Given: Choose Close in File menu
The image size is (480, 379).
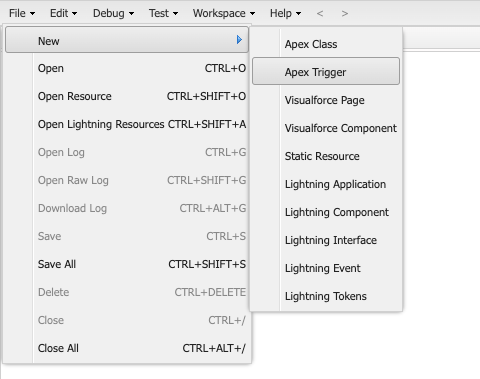Looking at the screenshot, I should coord(127,320).
